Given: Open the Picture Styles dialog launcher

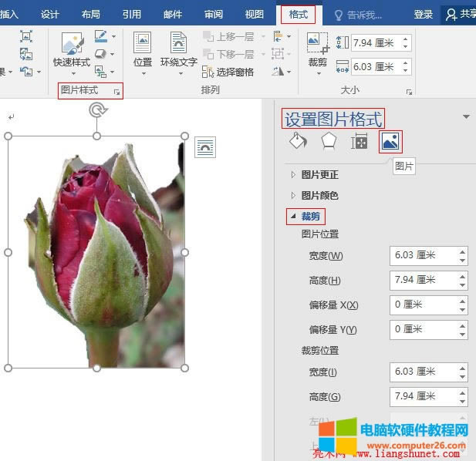Looking at the screenshot, I should 117,92.
